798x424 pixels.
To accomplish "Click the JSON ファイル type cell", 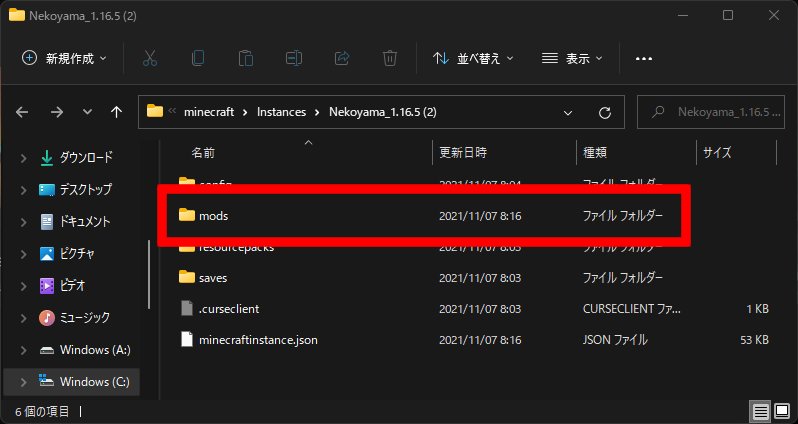I will point(615,340).
